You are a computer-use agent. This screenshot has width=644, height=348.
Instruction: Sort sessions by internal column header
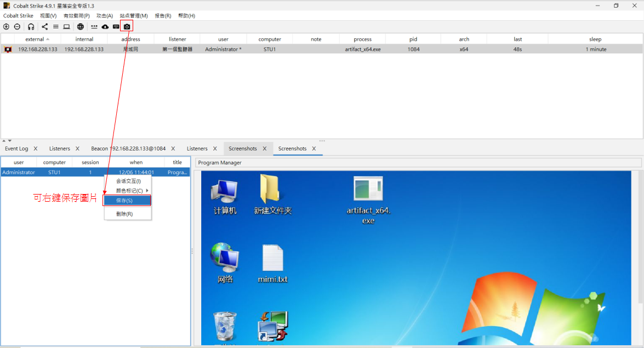(x=84, y=39)
